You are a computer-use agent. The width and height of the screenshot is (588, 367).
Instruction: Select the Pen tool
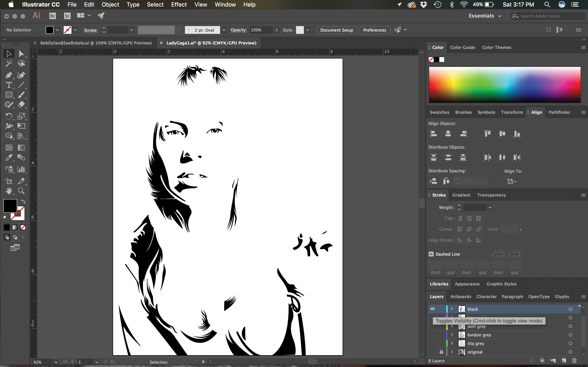(x=9, y=75)
